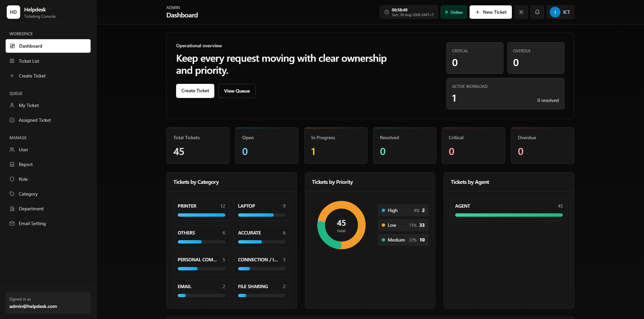The image size is (644, 319).
Task: Click the User people icon
Action: (x=12, y=150)
